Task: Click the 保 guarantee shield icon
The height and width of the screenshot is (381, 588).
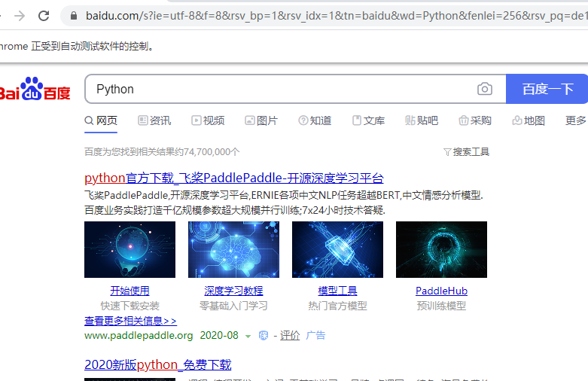Action: (x=264, y=335)
